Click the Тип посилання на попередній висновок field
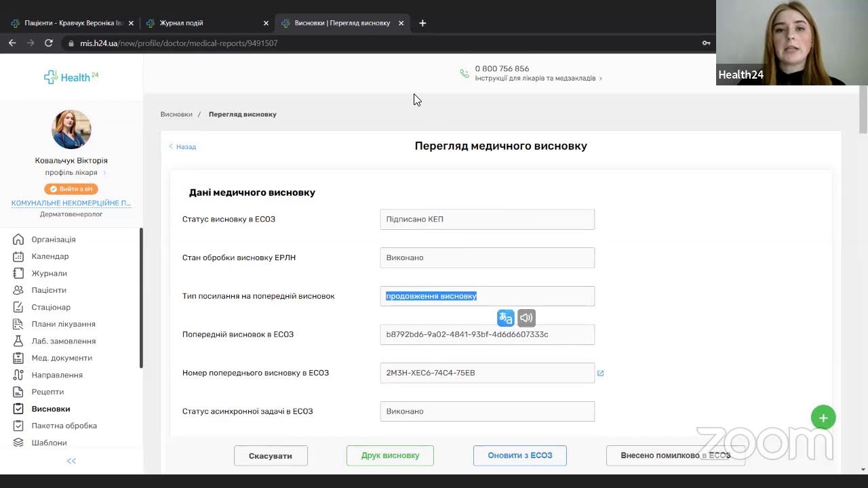The image size is (868, 488). tap(487, 296)
